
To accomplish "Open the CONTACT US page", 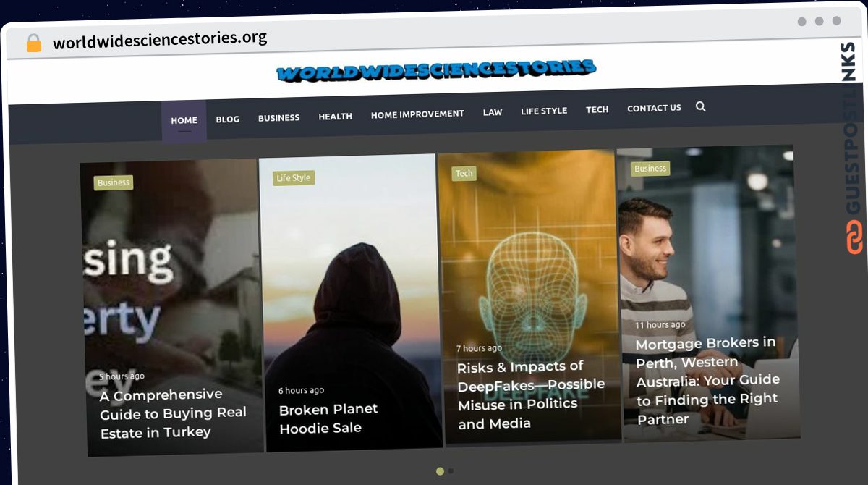I will [654, 108].
